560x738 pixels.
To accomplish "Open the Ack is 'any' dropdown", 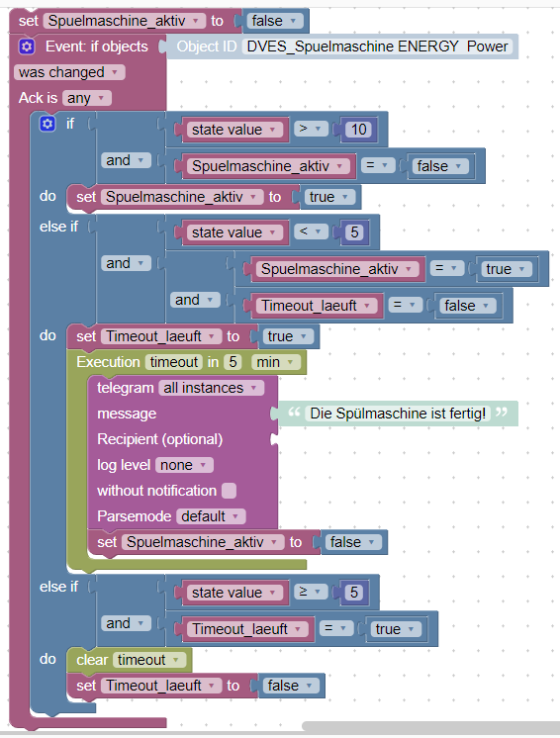I will (x=87, y=98).
